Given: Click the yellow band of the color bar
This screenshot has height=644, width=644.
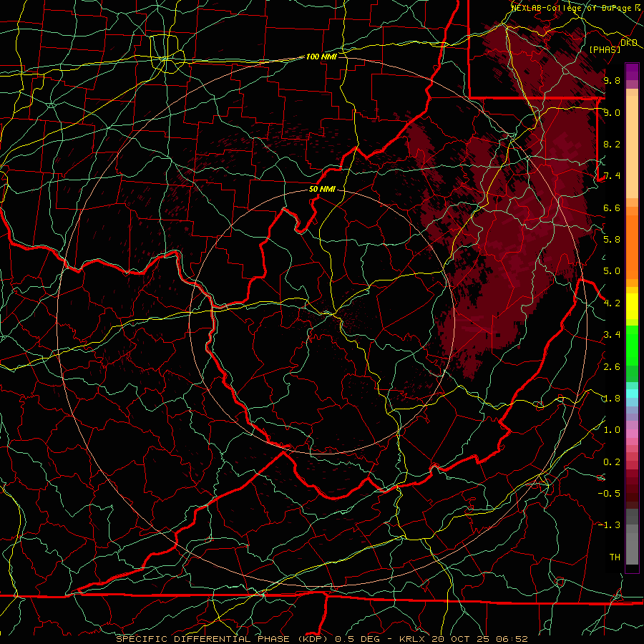Looking at the screenshot, I should [x=632, y=306].
